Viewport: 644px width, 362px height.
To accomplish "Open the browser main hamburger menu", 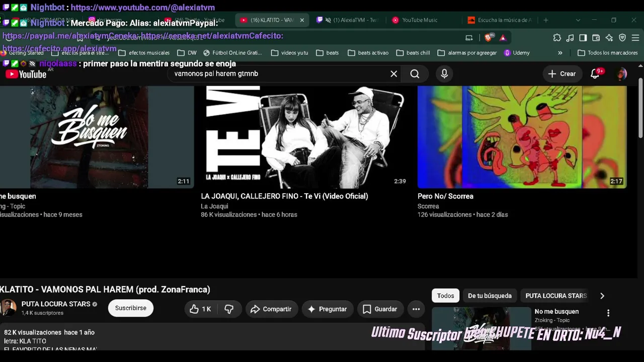I will 635,38.
